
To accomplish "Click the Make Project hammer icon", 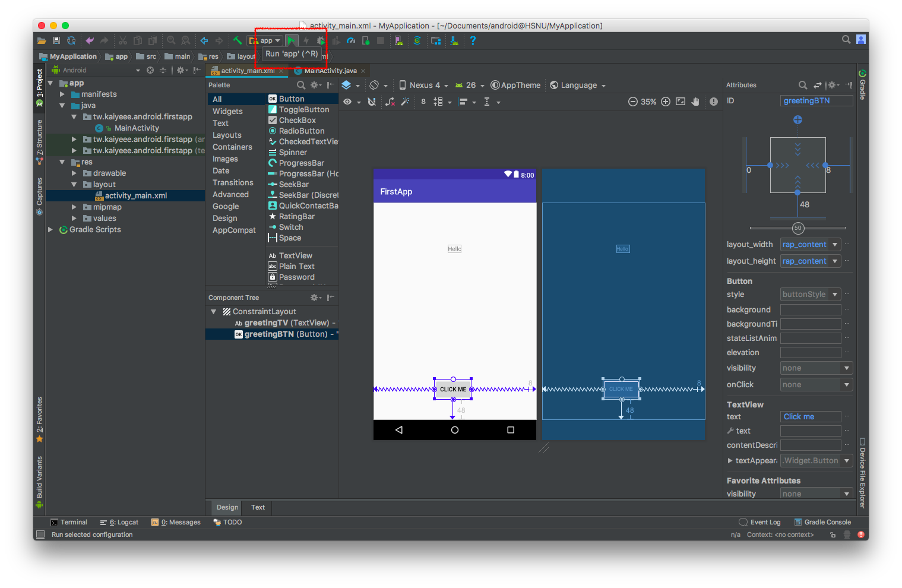I will [x=238, y=40].
